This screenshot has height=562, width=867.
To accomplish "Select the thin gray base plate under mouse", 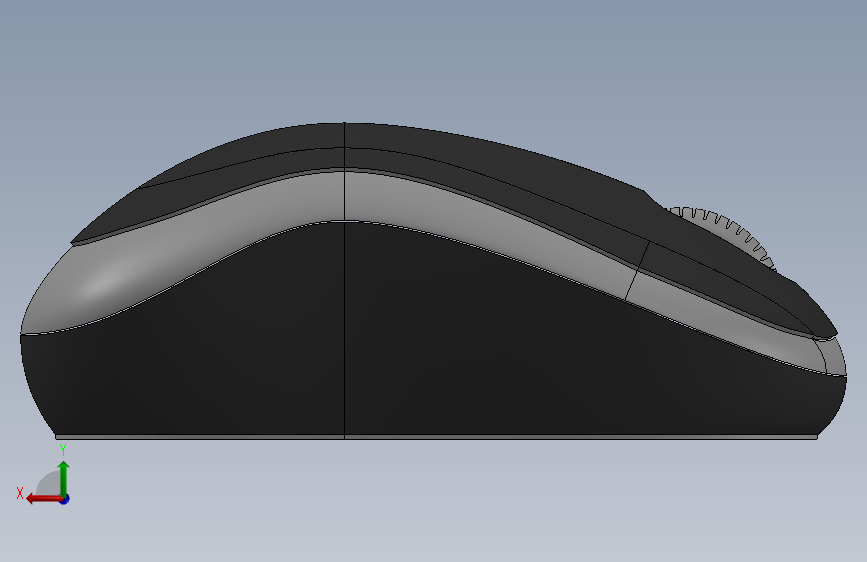I will [x=436, y=437].
